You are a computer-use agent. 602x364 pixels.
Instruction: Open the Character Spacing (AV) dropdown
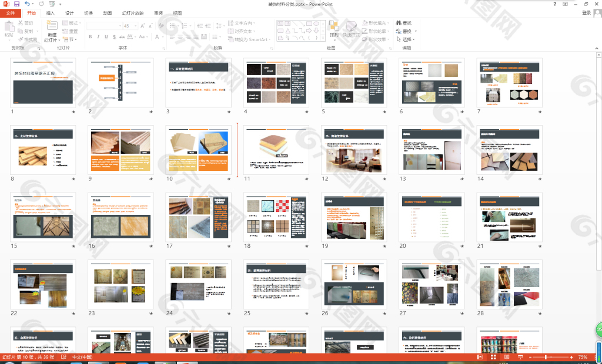[x=131, y=37]
